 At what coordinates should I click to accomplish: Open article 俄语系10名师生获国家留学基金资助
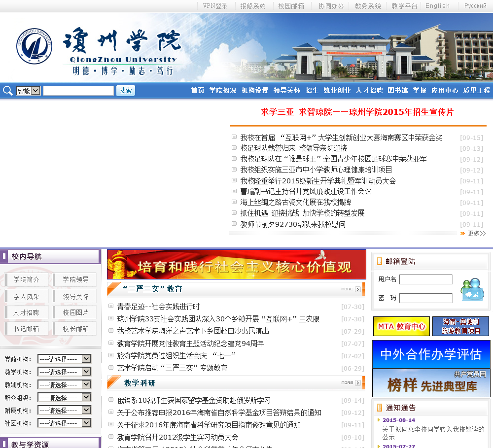tap(194, 400)
